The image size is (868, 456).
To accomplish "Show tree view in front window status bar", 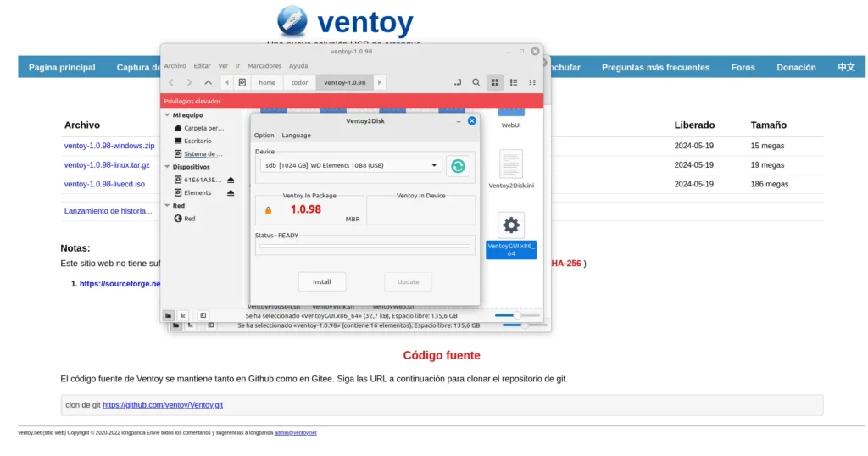I will (x=183, y=315).
